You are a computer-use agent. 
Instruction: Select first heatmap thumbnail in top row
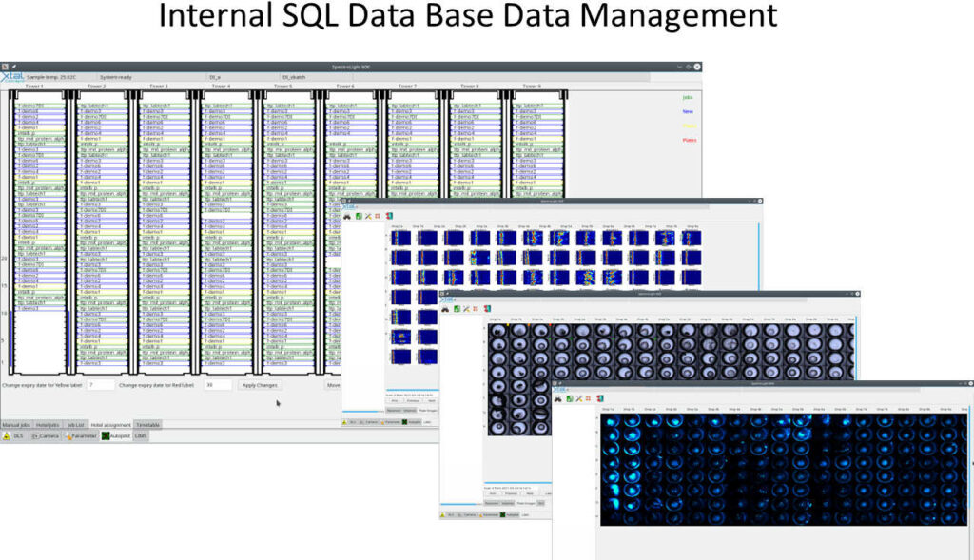[400, 238]
